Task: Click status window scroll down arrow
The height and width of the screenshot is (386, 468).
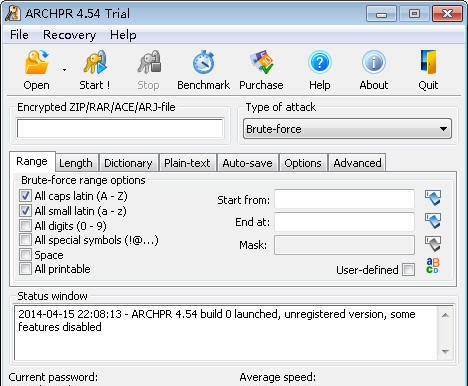Action: [x=445, y=351]
